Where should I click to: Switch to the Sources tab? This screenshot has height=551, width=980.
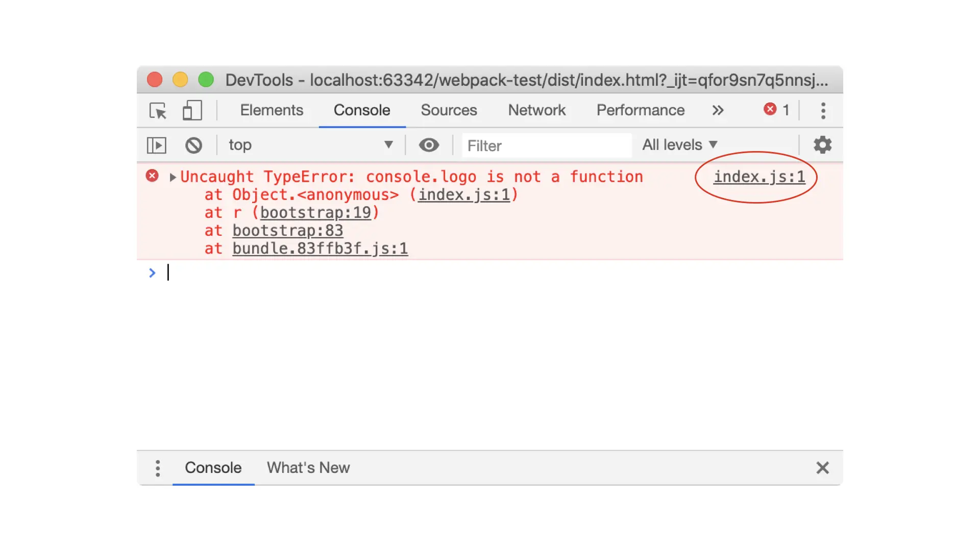pyautogui.click(x=449, y=111)
